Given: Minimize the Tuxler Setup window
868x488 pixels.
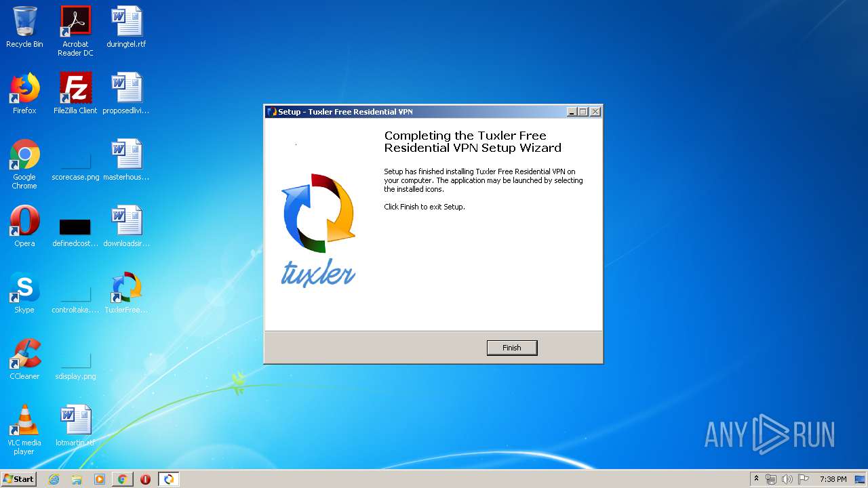Looking at the screenshot, I should (572, 112).
